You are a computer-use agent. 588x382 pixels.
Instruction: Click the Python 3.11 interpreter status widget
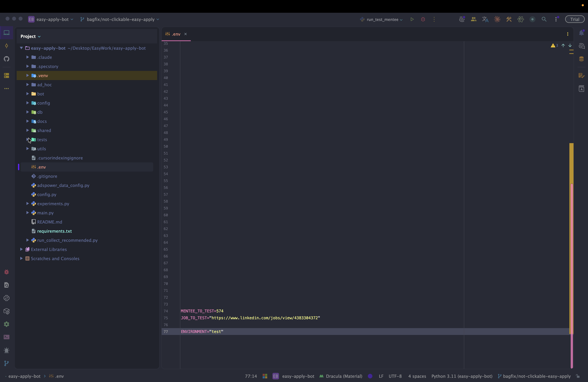pos(462,376)
